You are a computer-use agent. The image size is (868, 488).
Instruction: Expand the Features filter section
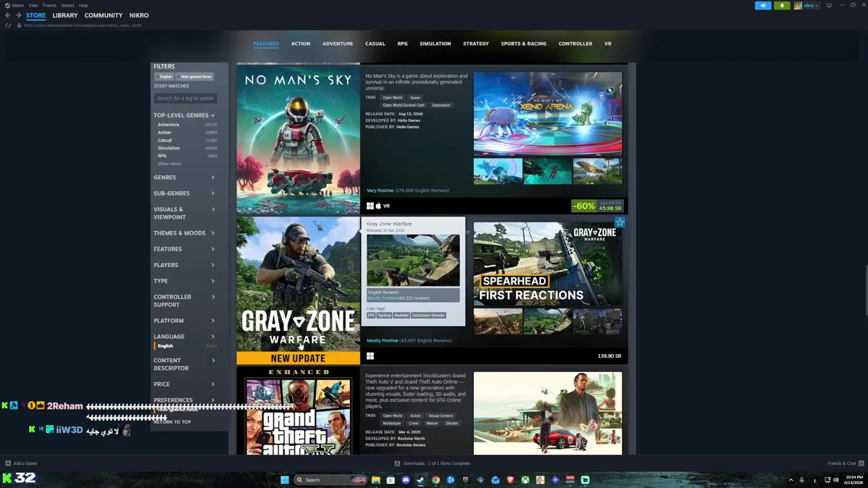[x=184, y=249]
